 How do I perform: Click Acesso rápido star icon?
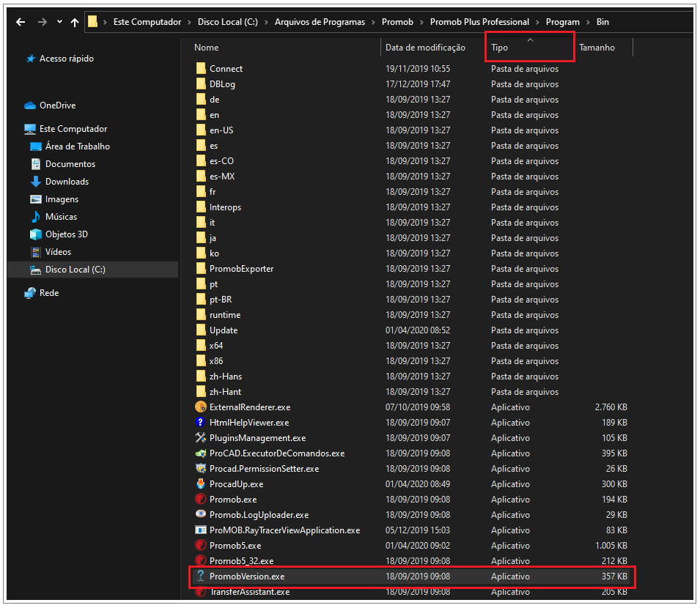coord(31,59)
